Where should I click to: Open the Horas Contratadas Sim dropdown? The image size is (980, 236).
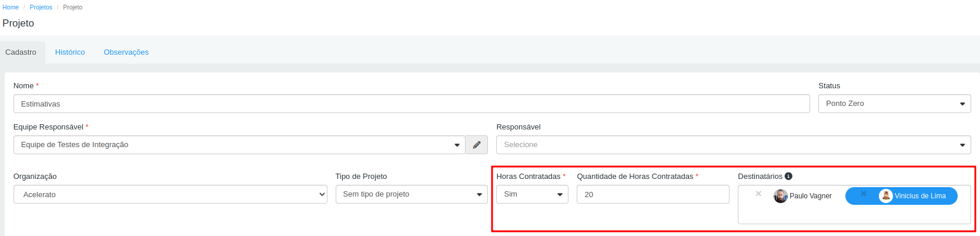(532, 194)
